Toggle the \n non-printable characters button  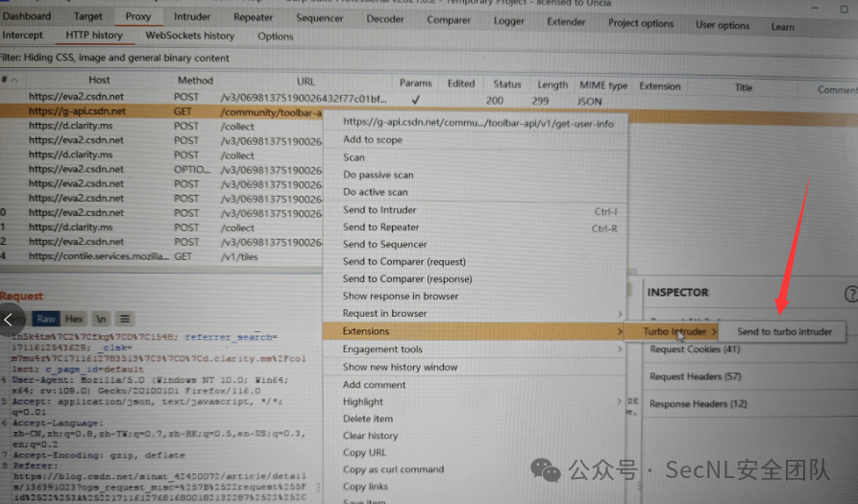coord(101,319)
